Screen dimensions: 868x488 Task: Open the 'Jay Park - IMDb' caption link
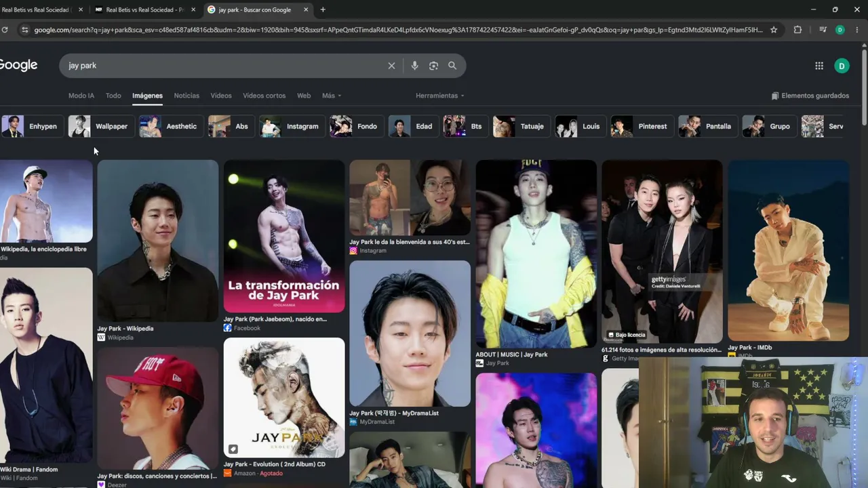pos(750,348)
